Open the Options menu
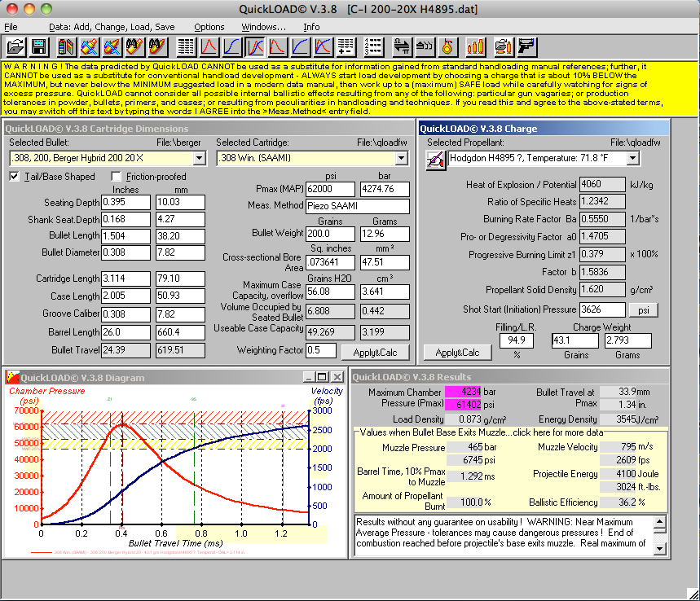This screenshot has height=601, width=700. click(x=209, y=27)
